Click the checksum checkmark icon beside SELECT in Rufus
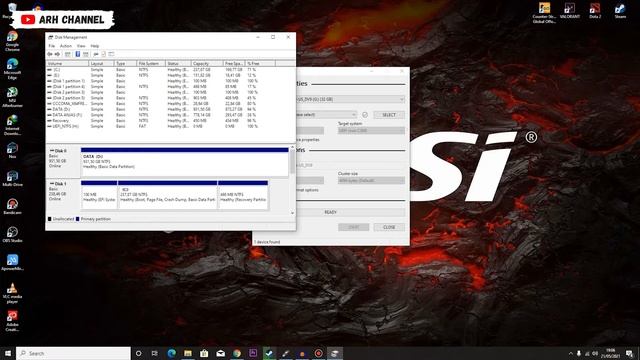The image size is (640, 360). 364,115
